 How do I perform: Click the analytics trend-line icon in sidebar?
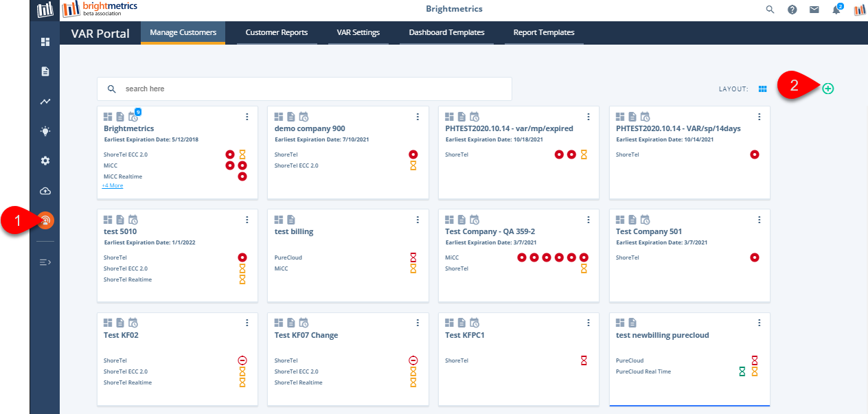click(45, 101)
